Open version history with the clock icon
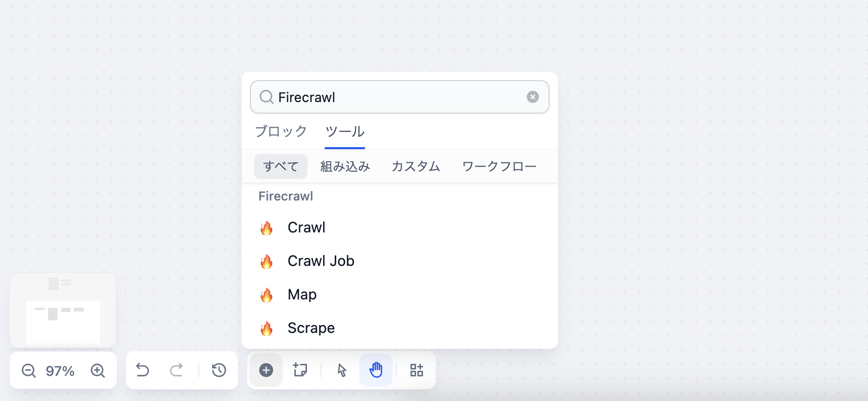The image size is (868, 401). (x=219, y=370)
